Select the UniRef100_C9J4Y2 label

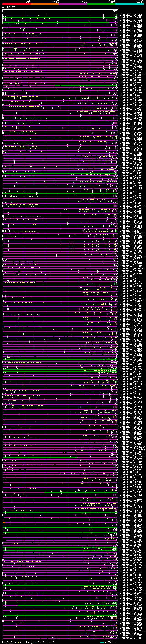[x=131, y=40]
